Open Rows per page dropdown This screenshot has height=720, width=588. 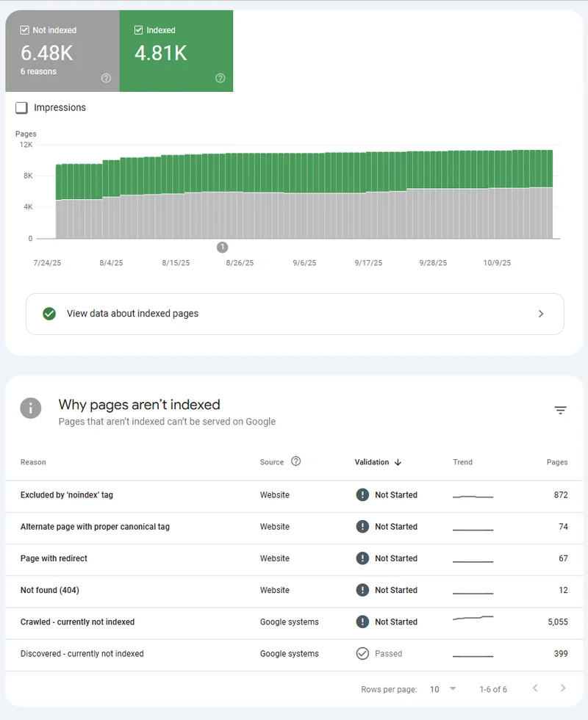pyautogui.click(x=442, y=689)
